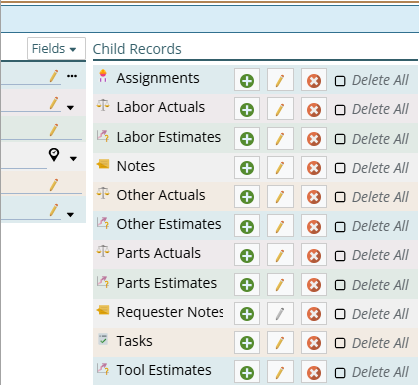Delete Other Estimates with red X
419x385 pixels.
pos(314,226)
